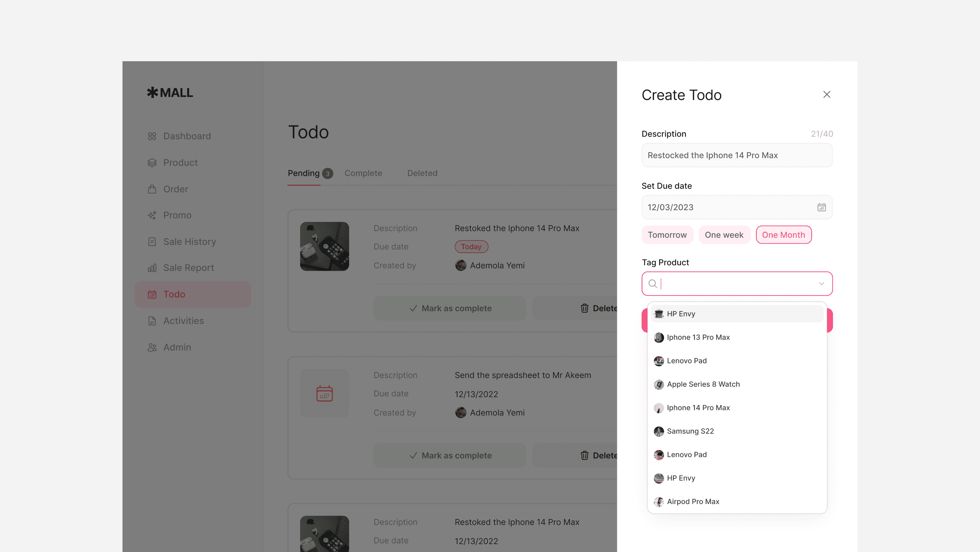Click the Sale Report chart icon

coord(152,268)
